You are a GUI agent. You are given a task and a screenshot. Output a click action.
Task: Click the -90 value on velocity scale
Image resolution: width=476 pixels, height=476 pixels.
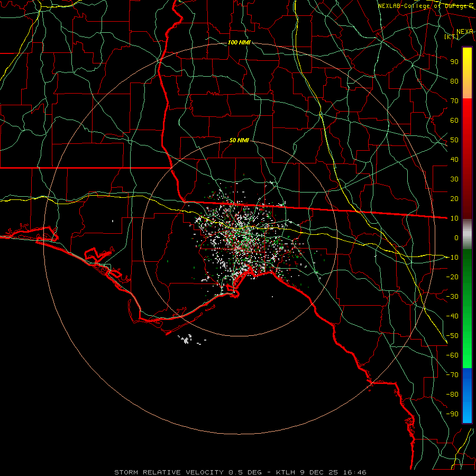[452, 414]
